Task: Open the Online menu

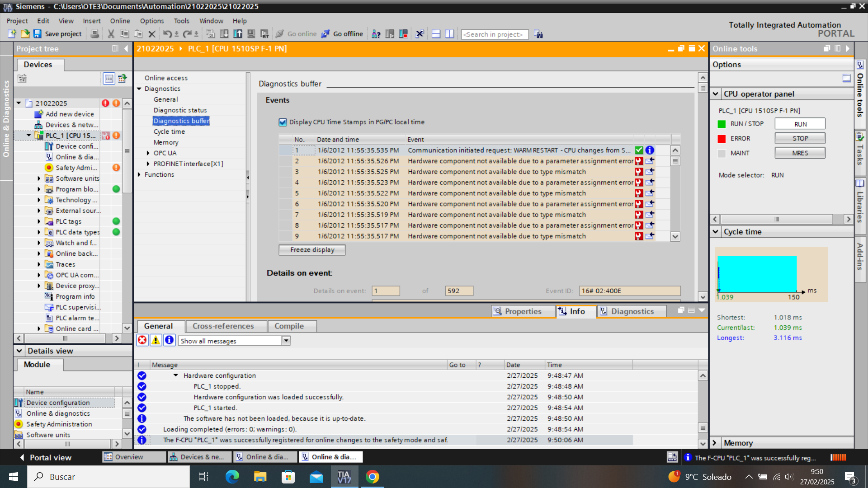Action: click(120, 21)
